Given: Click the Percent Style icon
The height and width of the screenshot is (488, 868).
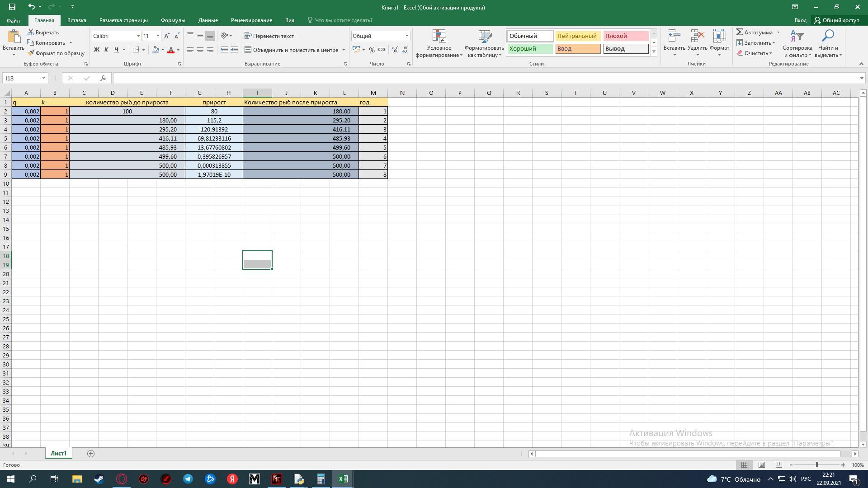Looking at the screenshot, I should [x=372, y=50].
